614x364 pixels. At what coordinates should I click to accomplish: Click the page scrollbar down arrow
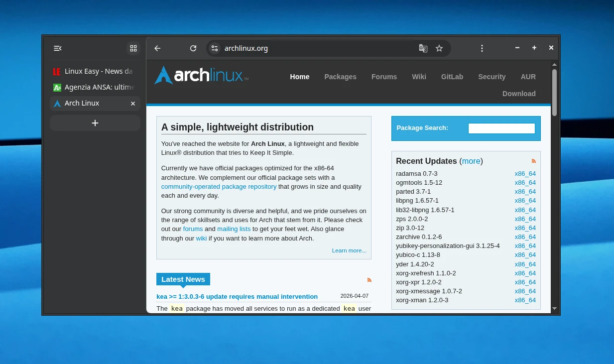(x=554, y=309)
